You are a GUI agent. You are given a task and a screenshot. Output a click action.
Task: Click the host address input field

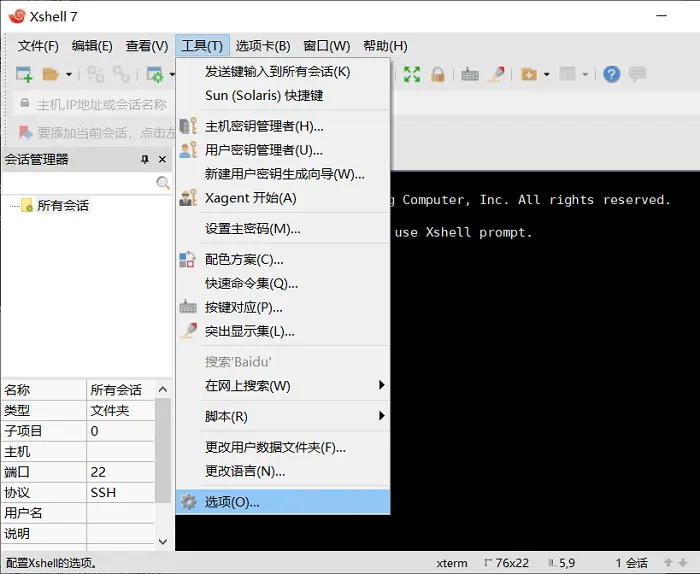(x=102, y=104)
